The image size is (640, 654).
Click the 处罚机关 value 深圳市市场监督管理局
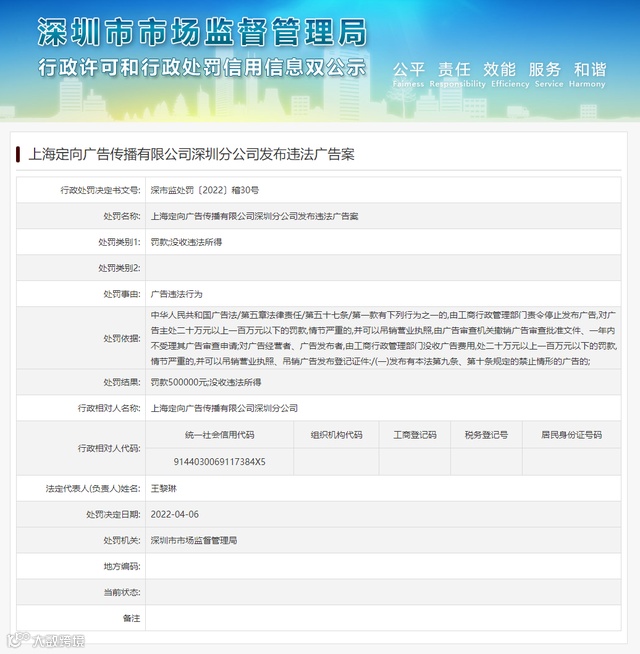click(194, 541)
